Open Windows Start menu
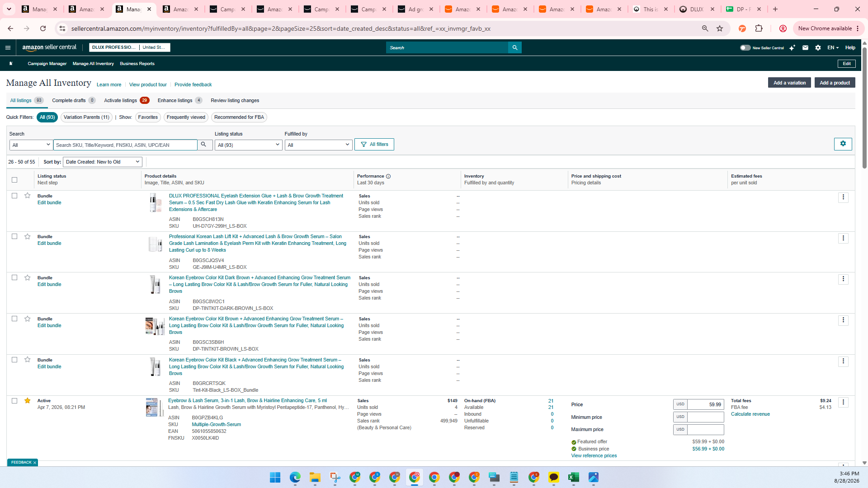The image size is (868, 488). [275, 477]
